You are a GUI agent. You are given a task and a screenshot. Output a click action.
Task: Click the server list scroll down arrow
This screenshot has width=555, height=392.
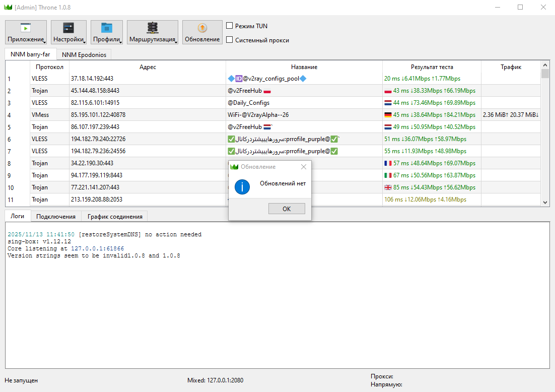(545, 202)
